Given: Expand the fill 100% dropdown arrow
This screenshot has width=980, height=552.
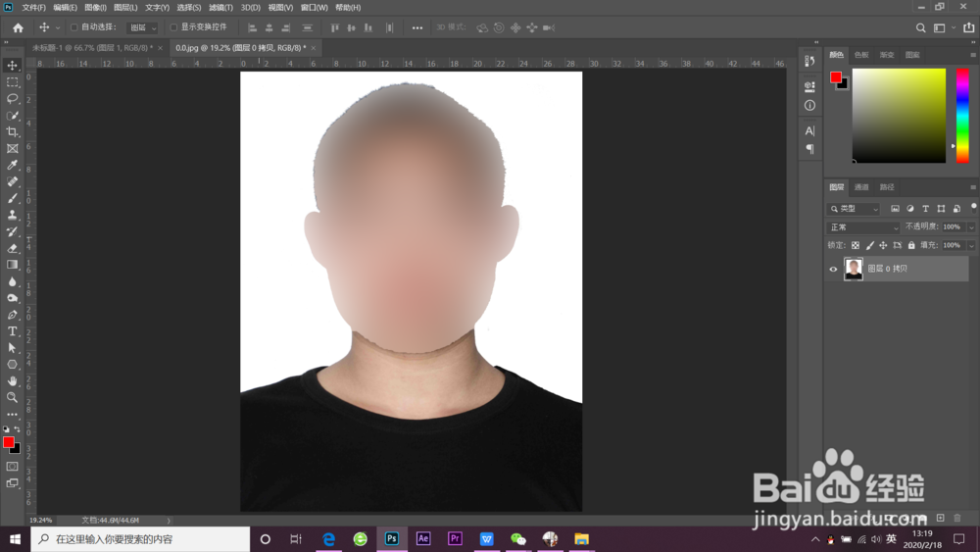Looking at the screenshot, I should [x=971, y=246].
